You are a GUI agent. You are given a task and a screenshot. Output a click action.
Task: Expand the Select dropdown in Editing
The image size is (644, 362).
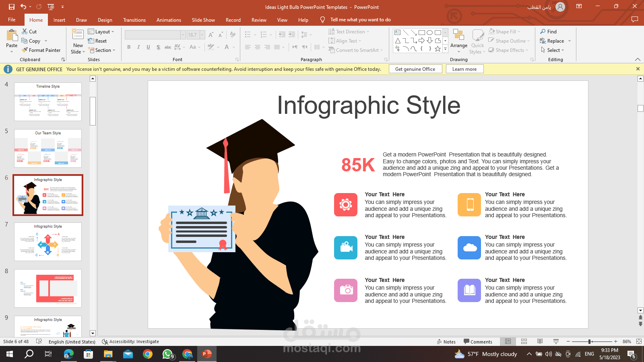coord(553,50)
